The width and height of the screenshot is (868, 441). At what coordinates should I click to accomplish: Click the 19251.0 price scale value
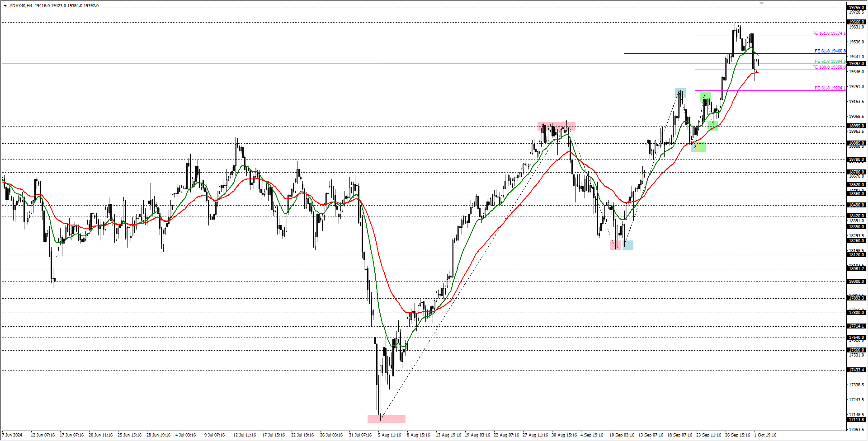pyautogui.click(x=856, y=87)
